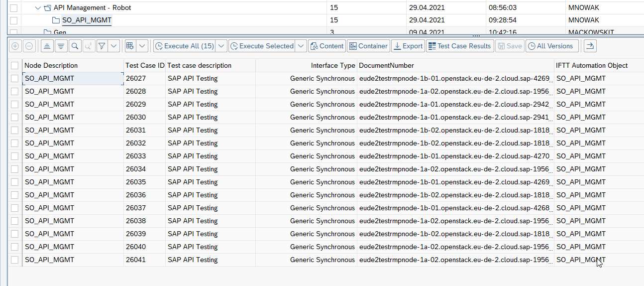The width and height of the screenshot is (644, 286).
Task: Select the SO_API_MGMT folder in the tree
Action: (x=87, y=20)
